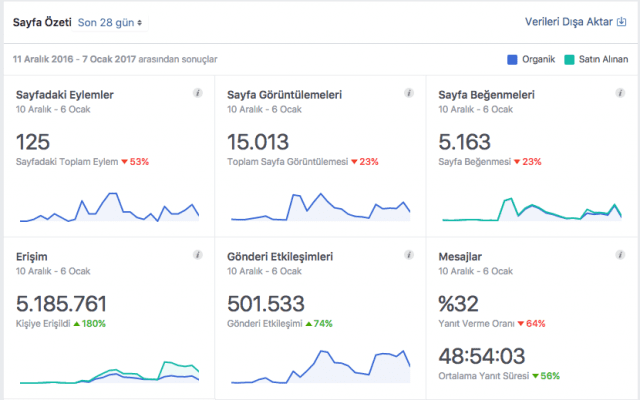Click the Gönderi Etkileşimleri chart
Image resolution: width=640 pixels, height=400 pixels.
(320, 368)
